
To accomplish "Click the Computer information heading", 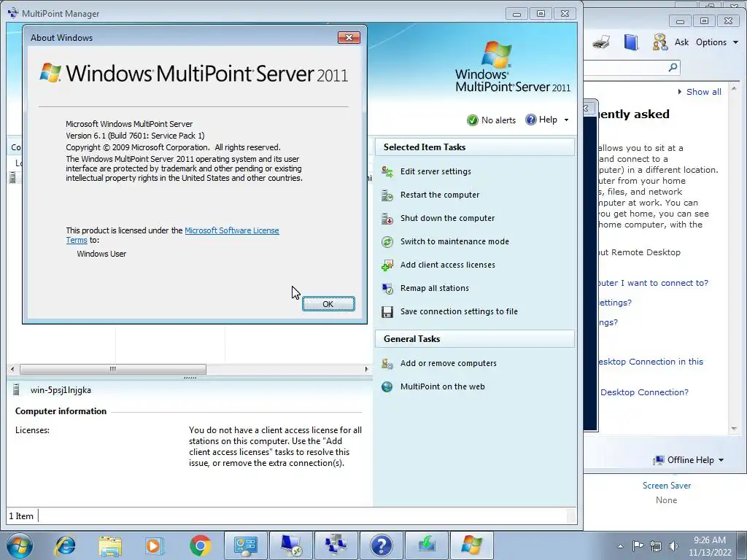I will [61, 411].
